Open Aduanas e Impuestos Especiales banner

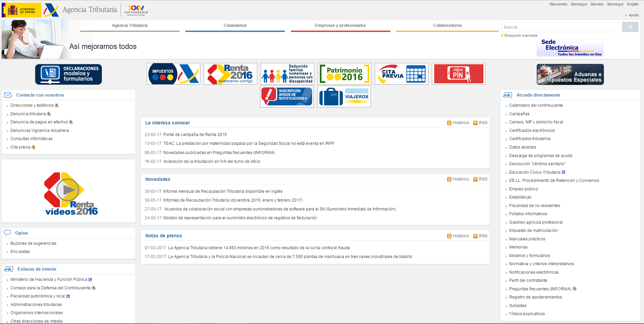[570, 74]
